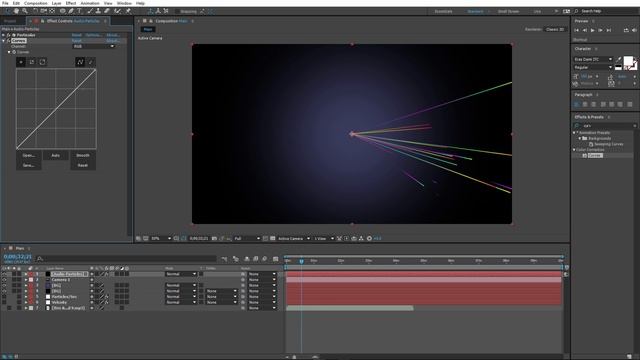Click the timeline search magnifier icon
The image size is (640, 360).
coord(40,258)
